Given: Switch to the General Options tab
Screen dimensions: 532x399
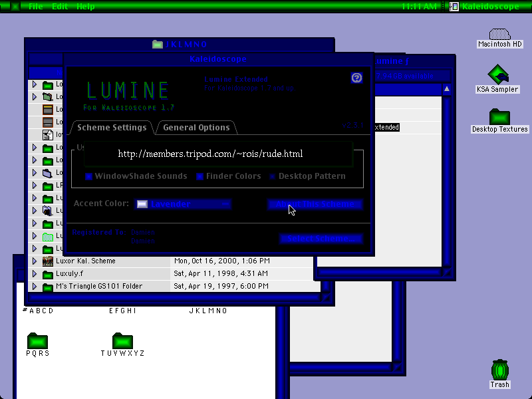Looking at the screenshot, I should pos(196,128).
